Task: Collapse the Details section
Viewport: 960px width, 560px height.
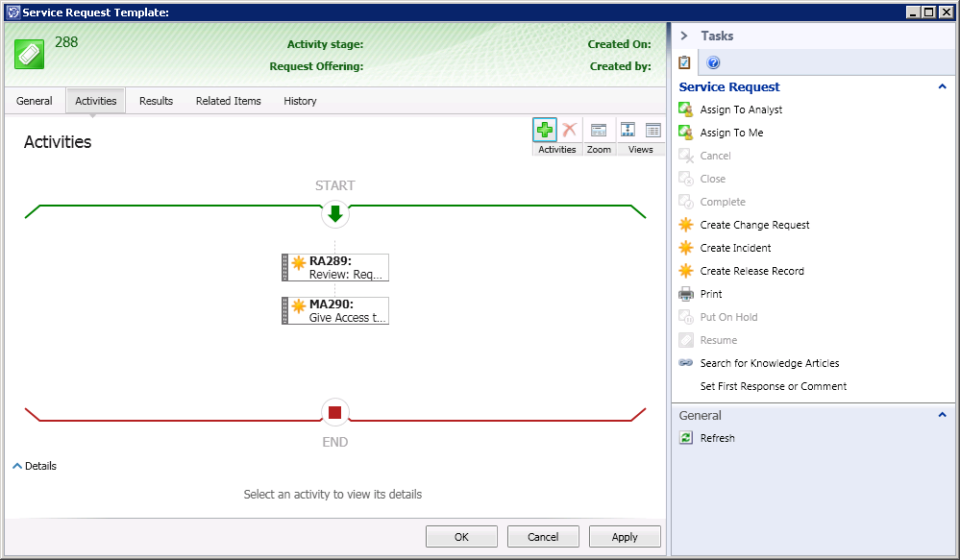Action: (x=18, y=466)
